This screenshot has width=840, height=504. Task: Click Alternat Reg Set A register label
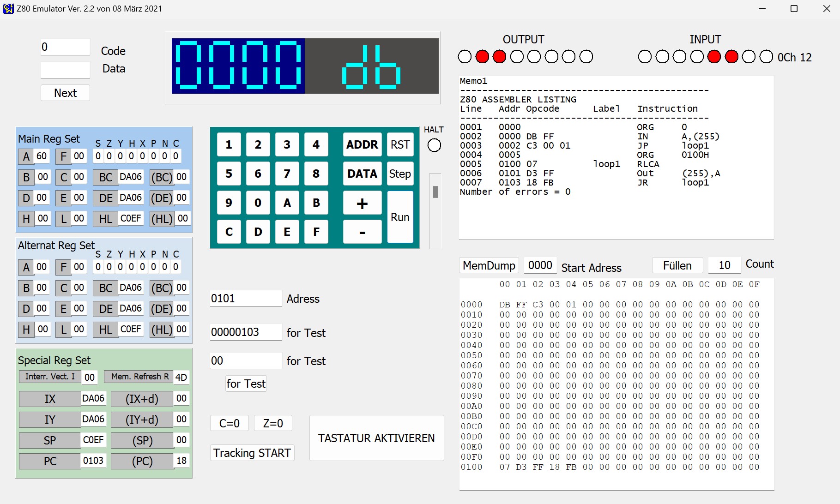(26, 267)
